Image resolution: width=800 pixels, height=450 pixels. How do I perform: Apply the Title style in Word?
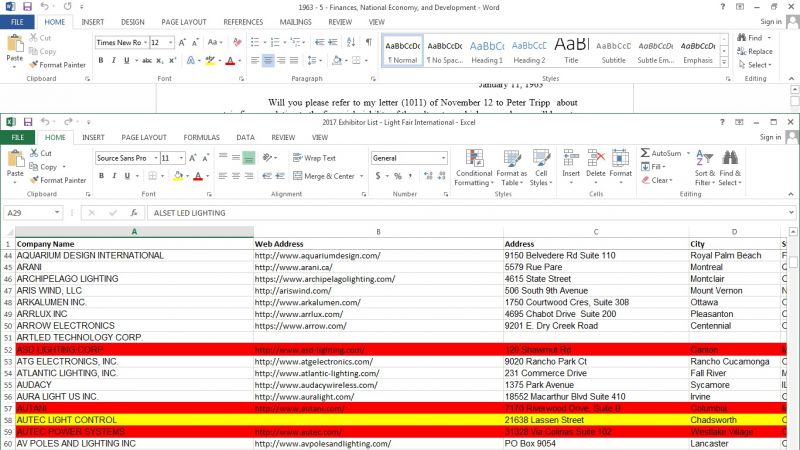571,51
